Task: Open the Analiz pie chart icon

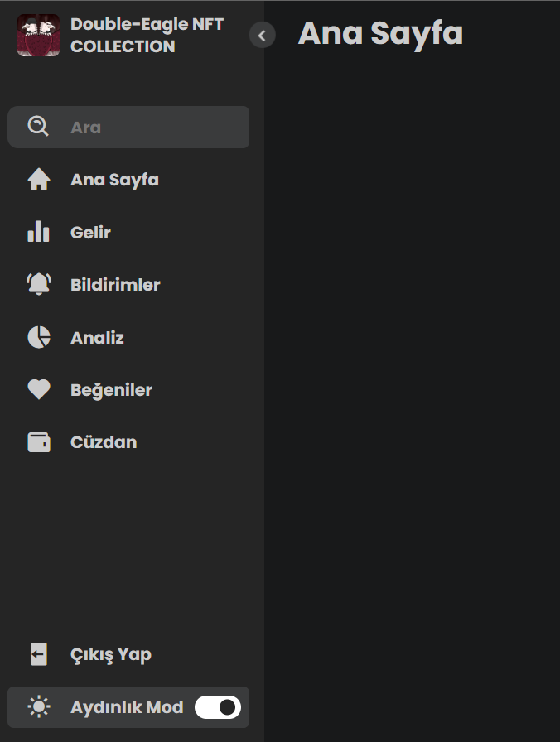Action: pos(39,337)
